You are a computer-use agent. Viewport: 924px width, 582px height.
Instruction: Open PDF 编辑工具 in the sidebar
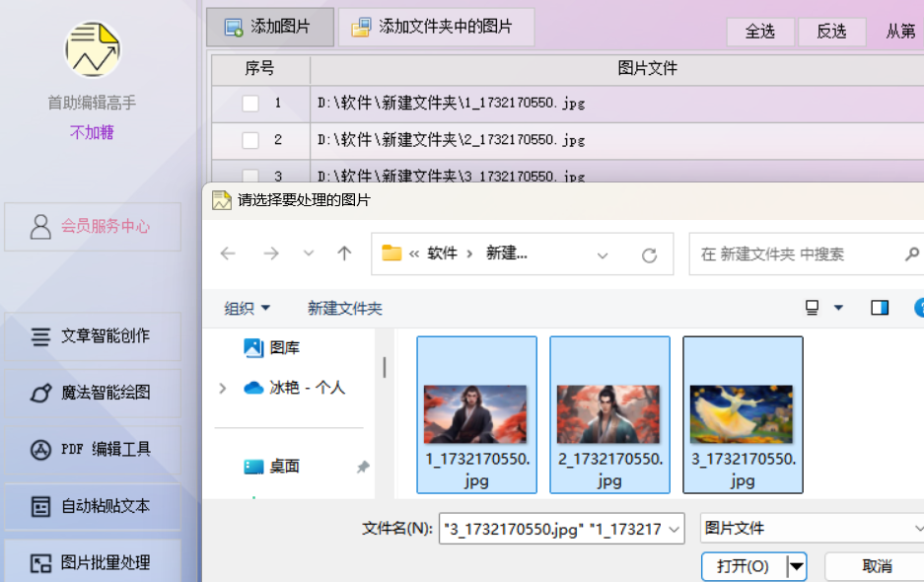coord(93,450)
